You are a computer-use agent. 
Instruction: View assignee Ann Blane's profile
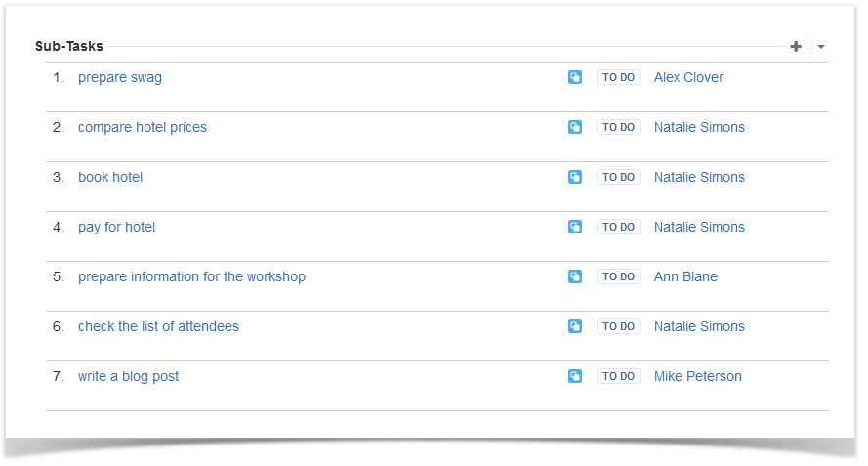(685, 277)
